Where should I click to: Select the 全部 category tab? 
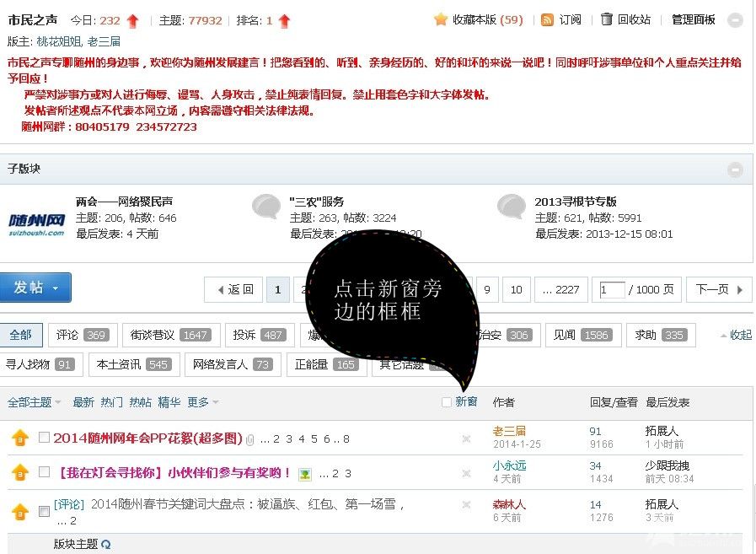pyautogui.click(x=21, y=335)
